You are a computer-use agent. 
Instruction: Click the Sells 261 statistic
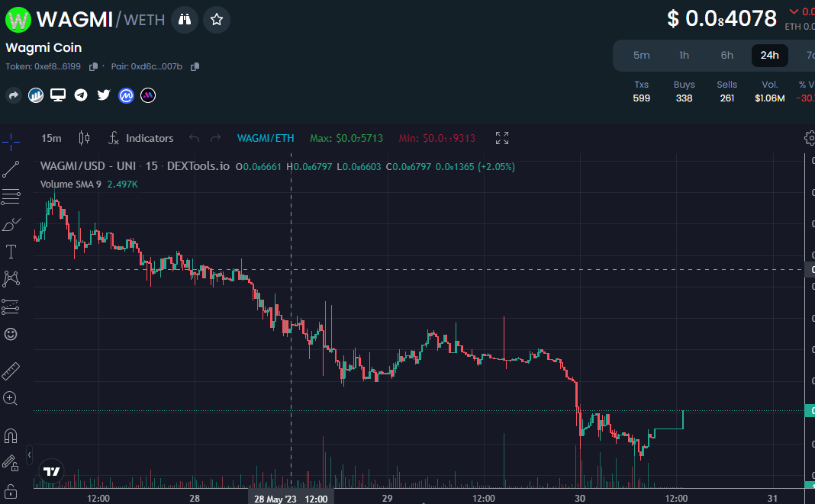[726, 91]
